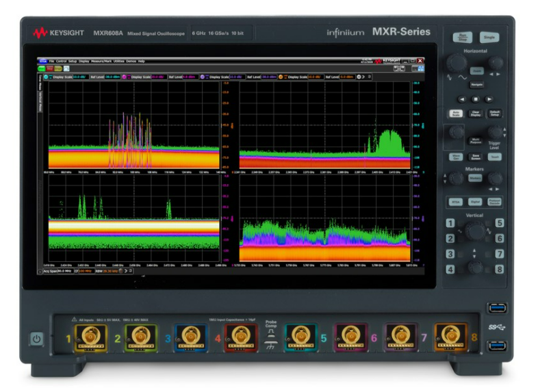Viewport: 540px width, 392px height.
Task: Open the Time Meas side tab
Action: [x=40, y=83]
